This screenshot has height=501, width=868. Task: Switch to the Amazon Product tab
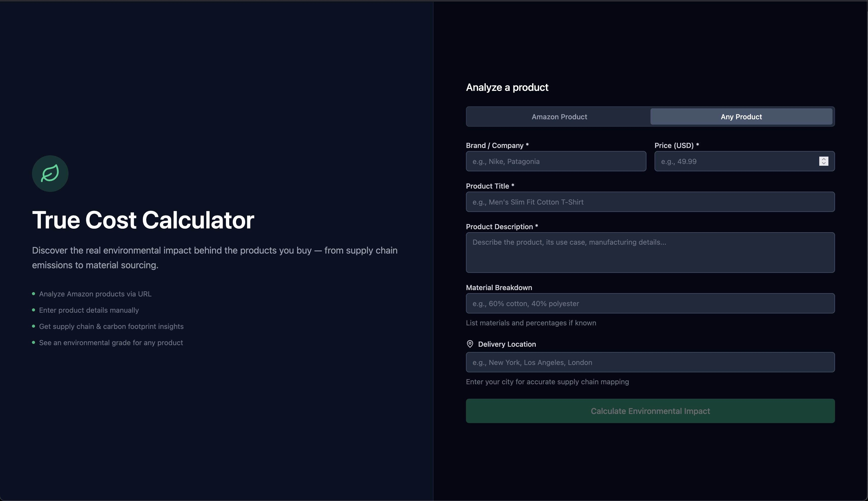(559, 117)
